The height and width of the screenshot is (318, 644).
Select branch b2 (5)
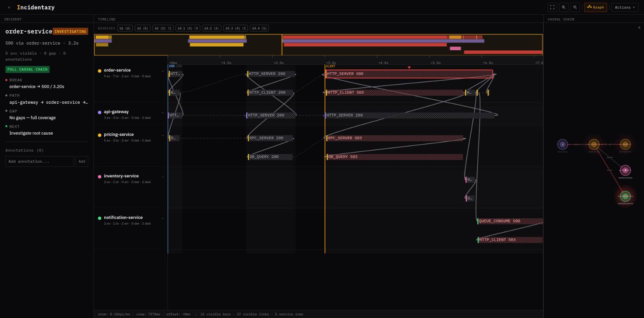(x=142, y=28)
